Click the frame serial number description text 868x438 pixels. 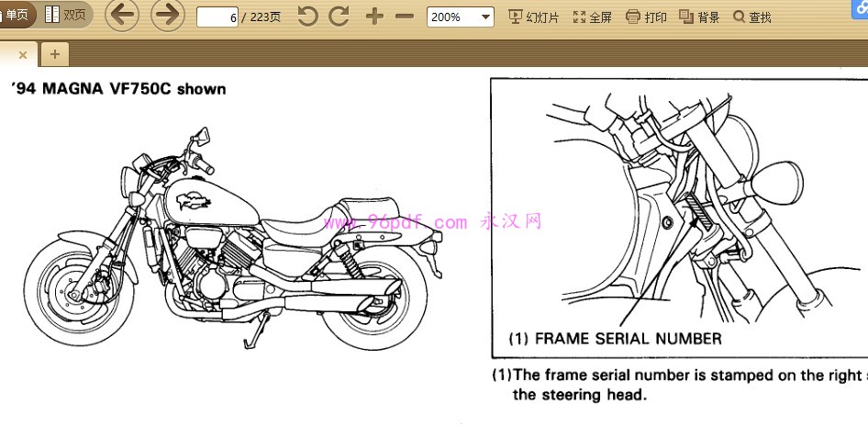tap(680, 385)
